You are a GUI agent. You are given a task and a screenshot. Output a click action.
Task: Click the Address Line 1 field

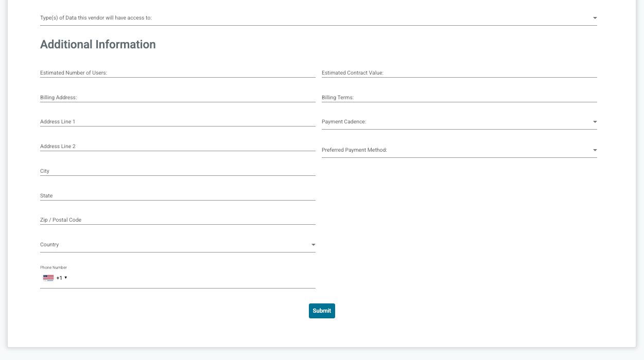(178, 122)
